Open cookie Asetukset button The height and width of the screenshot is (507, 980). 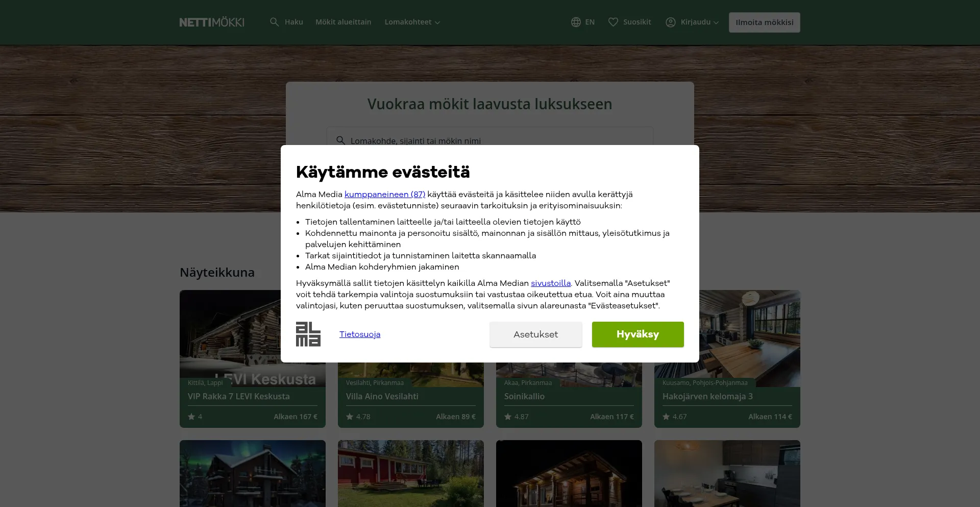(x=535, y=334)
